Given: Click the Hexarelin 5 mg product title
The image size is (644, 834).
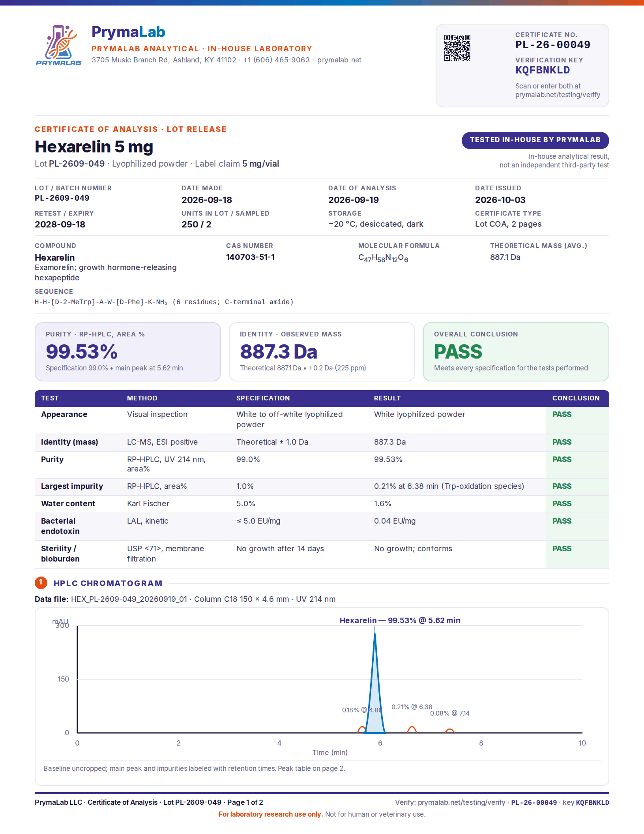Looking at the screenshot, I should tap(94, 147).
